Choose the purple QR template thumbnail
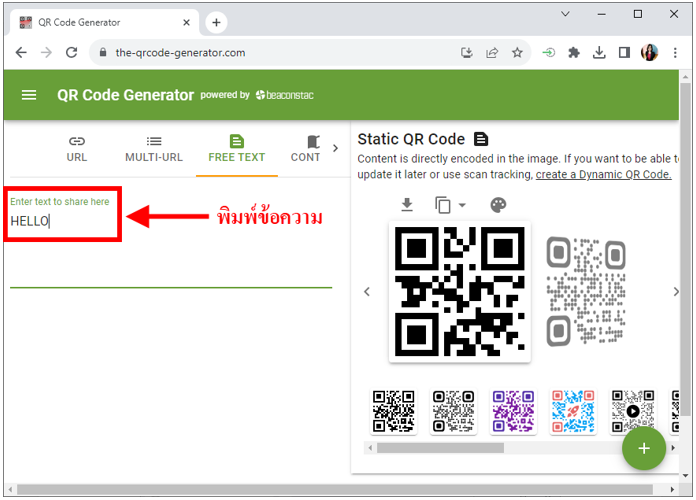The image size is (696, 500). click(x=513, y=411)
